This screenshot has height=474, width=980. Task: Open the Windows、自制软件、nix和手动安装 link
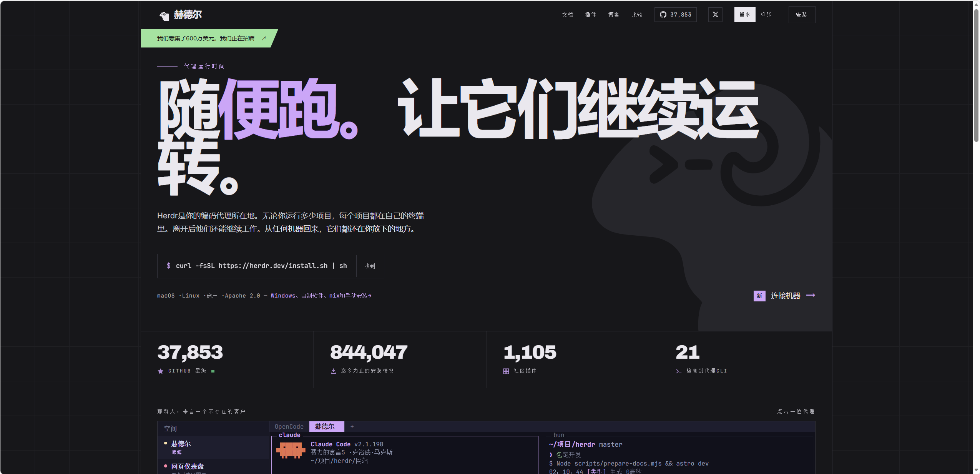[x=321, y=296]
